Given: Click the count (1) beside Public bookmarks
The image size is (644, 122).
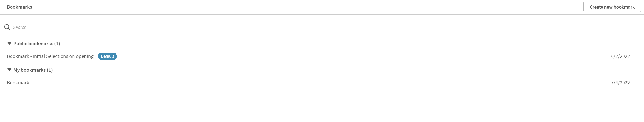Looking at the screenshot, I should pos(57,44).
